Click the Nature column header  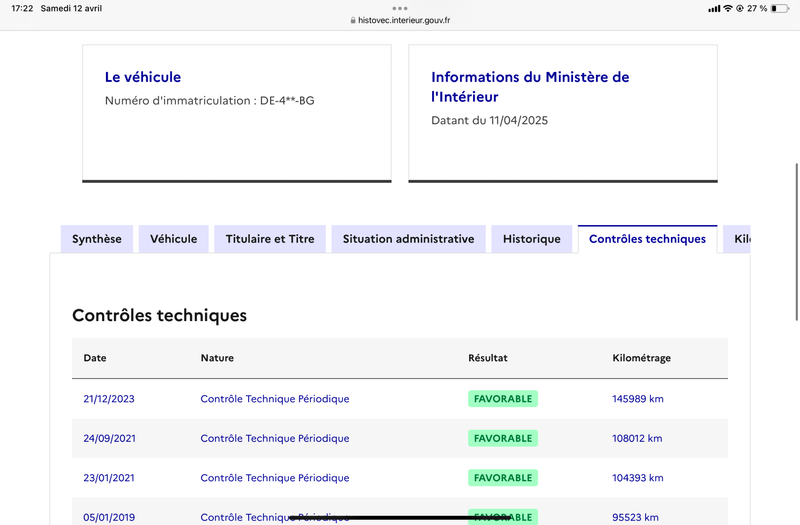click(217, 358)
